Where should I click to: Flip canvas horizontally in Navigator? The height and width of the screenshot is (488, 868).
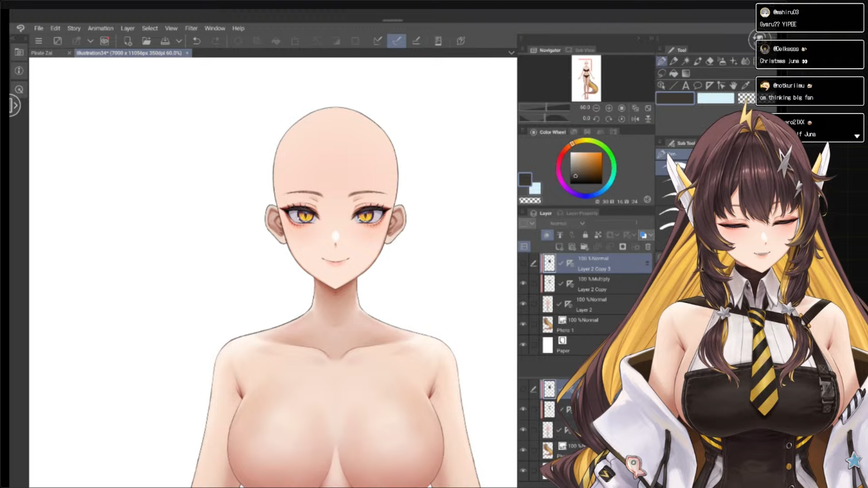[x=635, y=119]
